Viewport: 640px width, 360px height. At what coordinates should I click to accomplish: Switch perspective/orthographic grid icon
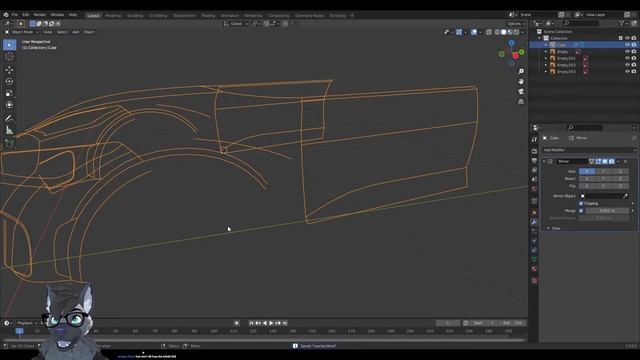pyautogui.click(x=521, y=101)
